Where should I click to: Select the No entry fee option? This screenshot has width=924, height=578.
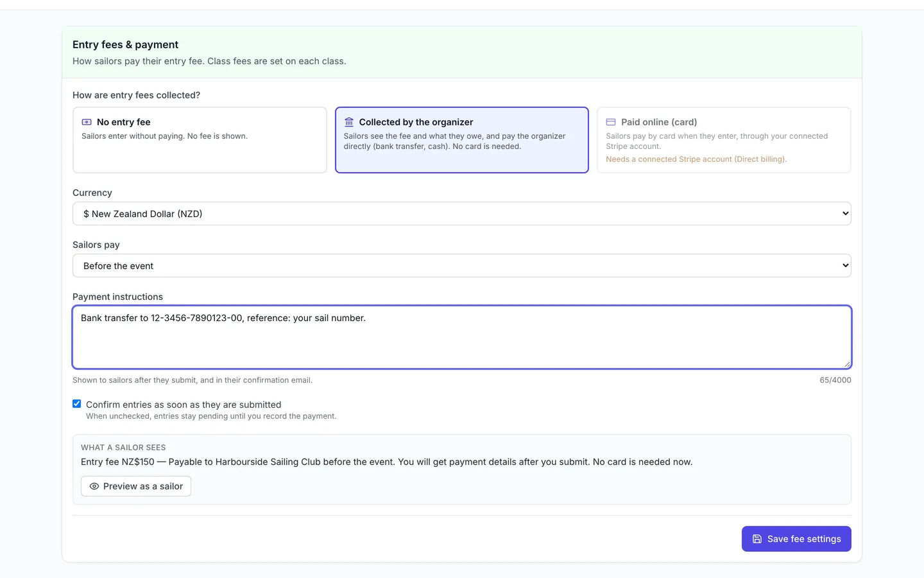(200, 140)
